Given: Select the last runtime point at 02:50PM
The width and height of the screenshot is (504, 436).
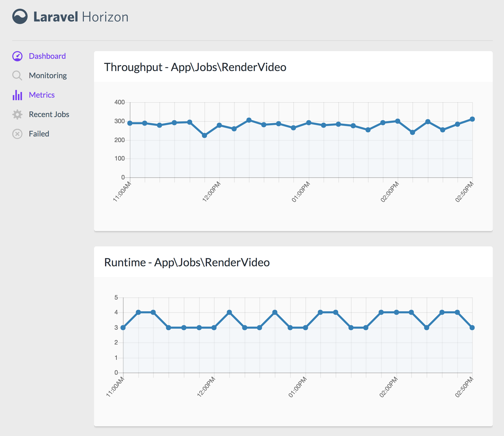Looking at the screenshot, I should 472,328.
